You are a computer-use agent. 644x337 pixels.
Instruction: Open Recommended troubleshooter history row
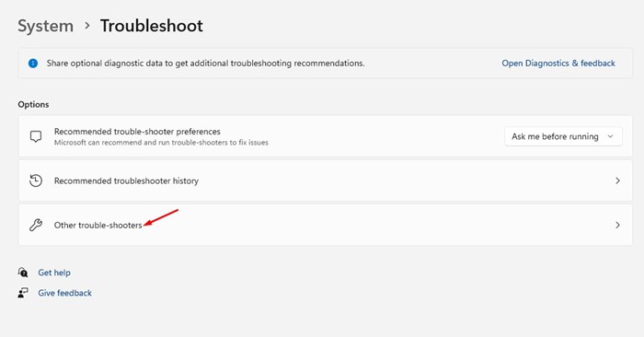tap(326, 180)
